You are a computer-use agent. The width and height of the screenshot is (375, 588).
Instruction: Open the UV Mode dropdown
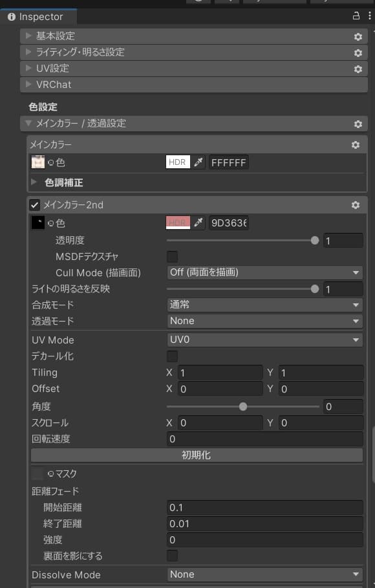(x=264, y=340)
